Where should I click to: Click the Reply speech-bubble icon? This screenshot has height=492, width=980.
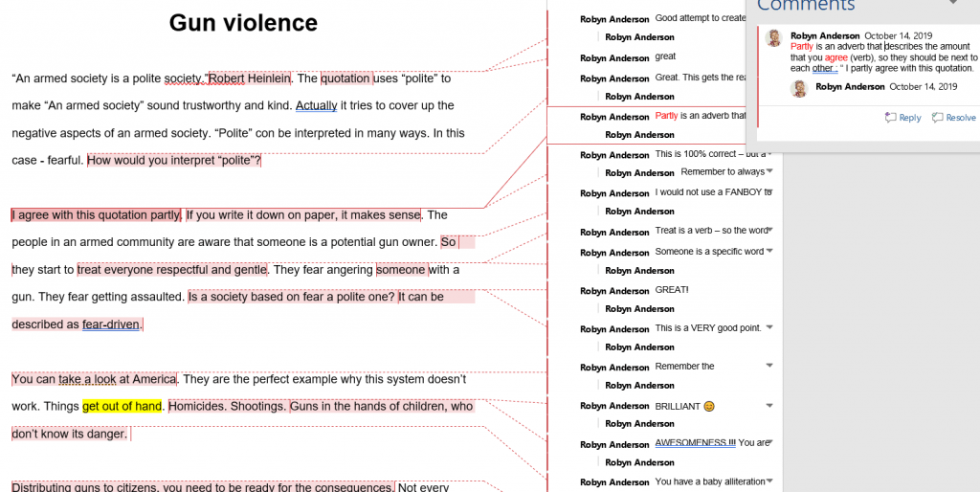[891, 118]
